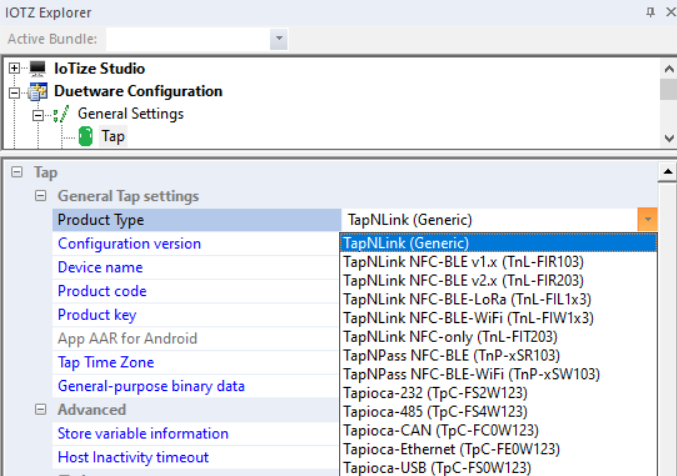Select TapNLink NFC-only (TnL-FIT203)
The width and height of the screenshot is (677, 476).
498,336
